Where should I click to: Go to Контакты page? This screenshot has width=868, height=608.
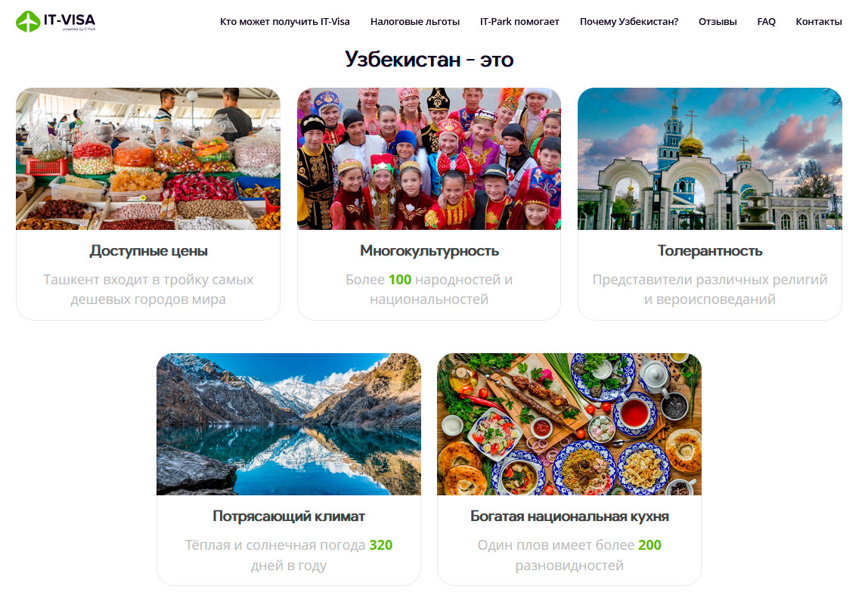[x=819, y=22]
